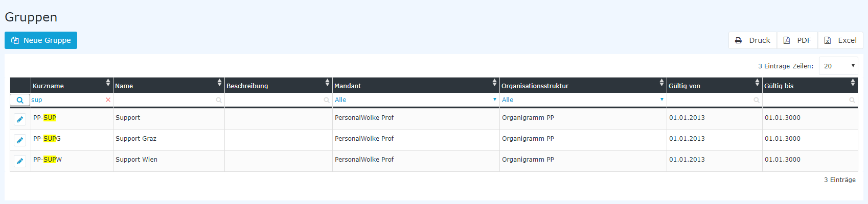
Task: Click the Gültig von filter field
Action: (x=714, y=100)
